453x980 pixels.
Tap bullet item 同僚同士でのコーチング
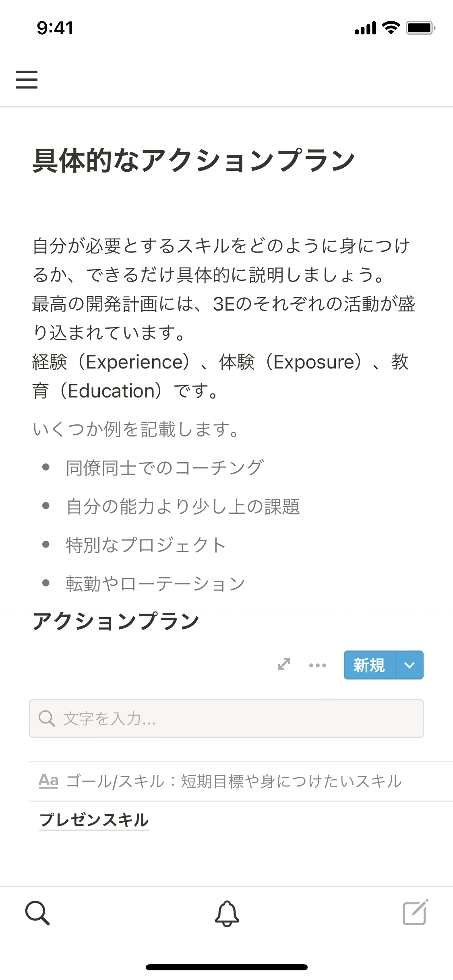point(165,468)
